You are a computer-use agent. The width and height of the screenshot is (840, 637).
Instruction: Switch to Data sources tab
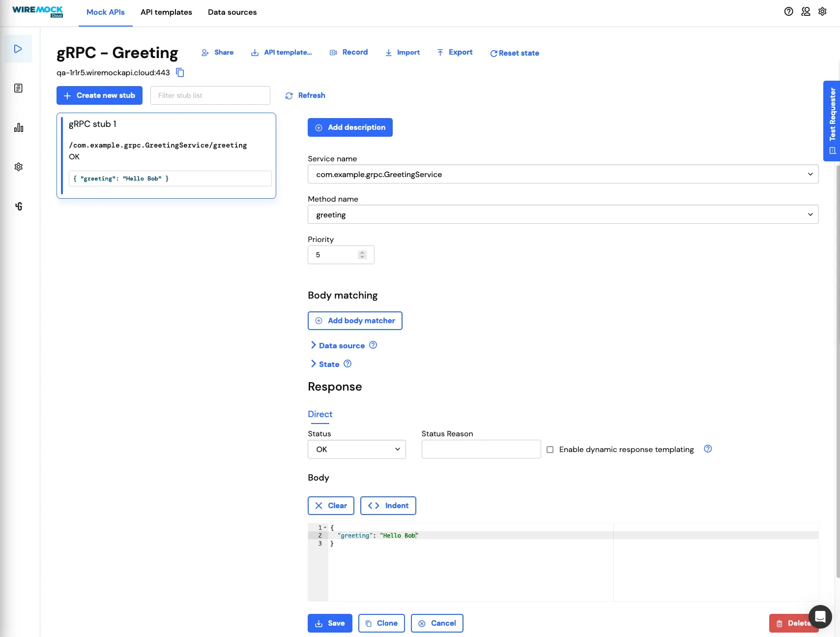click(232, 12)
